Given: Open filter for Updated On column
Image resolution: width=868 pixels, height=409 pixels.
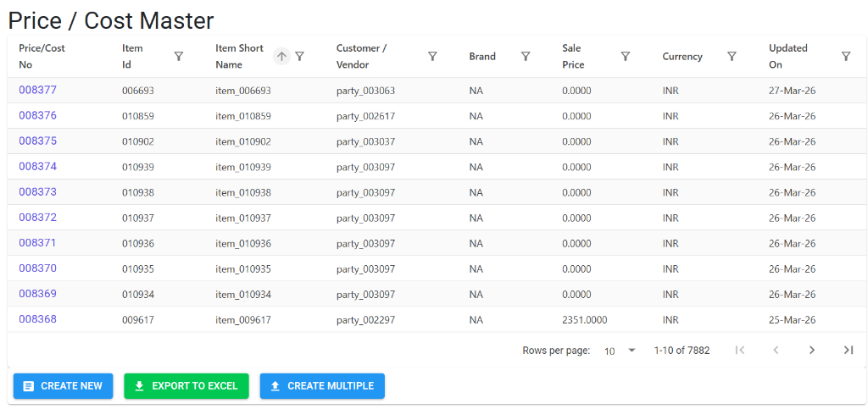Looking at the screenshot, I should point(846,57).
